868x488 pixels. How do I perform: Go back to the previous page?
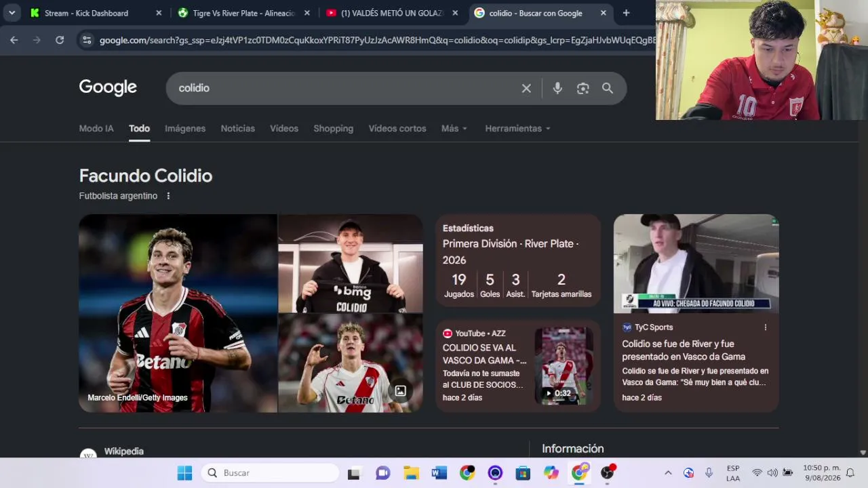14,40
